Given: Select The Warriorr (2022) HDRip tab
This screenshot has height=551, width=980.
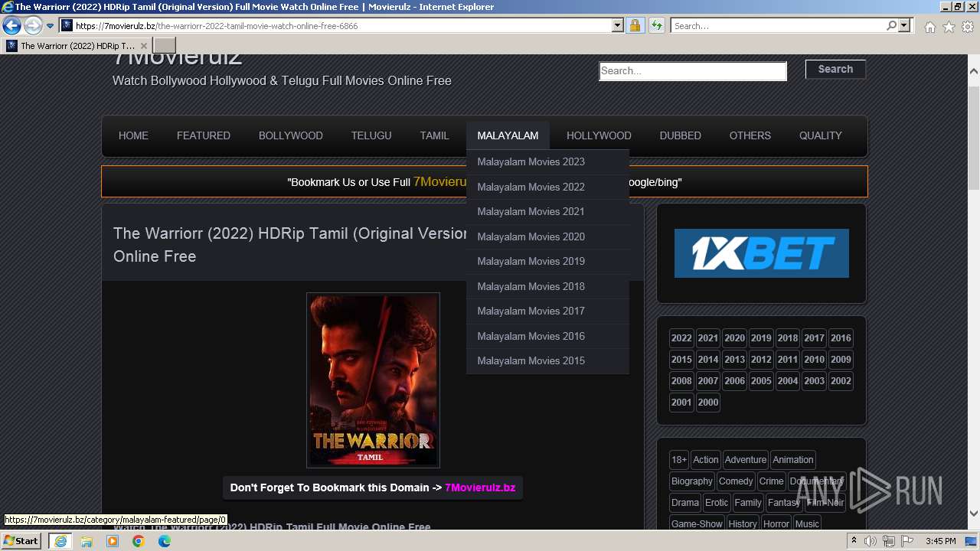Looking at the screenshot, I should click(77, 46).
